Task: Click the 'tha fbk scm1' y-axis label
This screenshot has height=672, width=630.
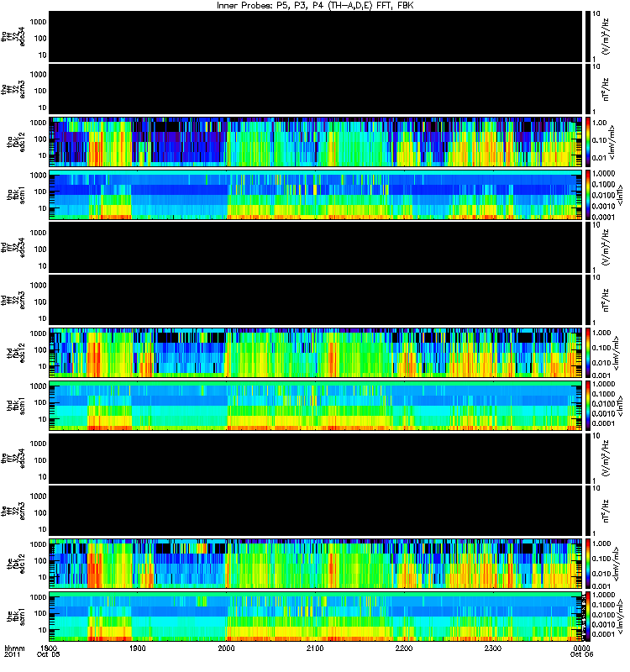Action: [x=16, y=196]
